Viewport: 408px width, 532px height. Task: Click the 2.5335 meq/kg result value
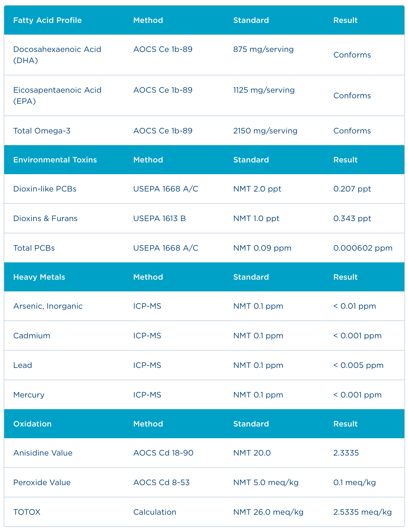[x=362, y=512]
